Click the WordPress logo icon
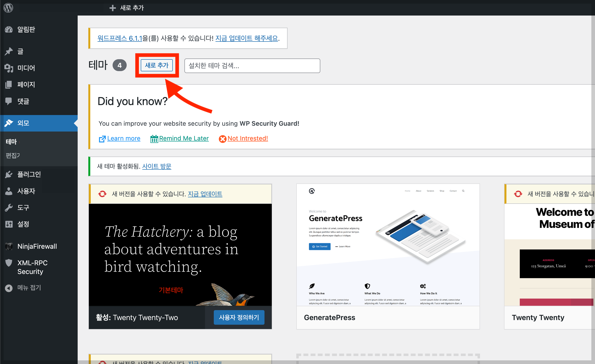 coord(8,8)
